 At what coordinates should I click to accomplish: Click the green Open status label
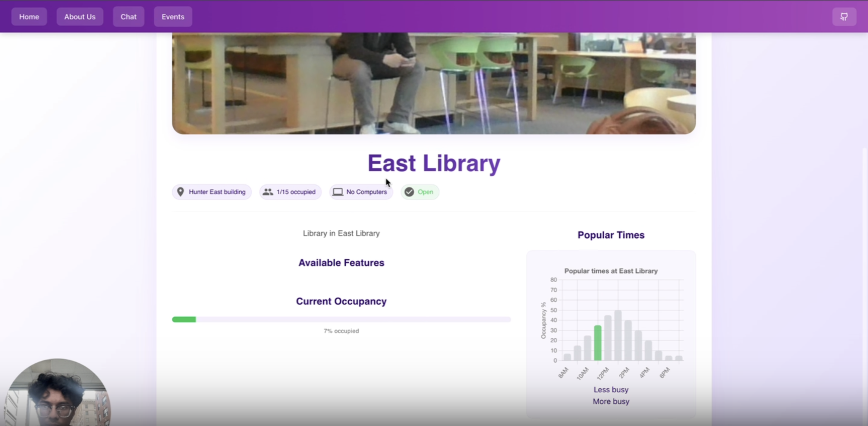(x=425, y=192)
